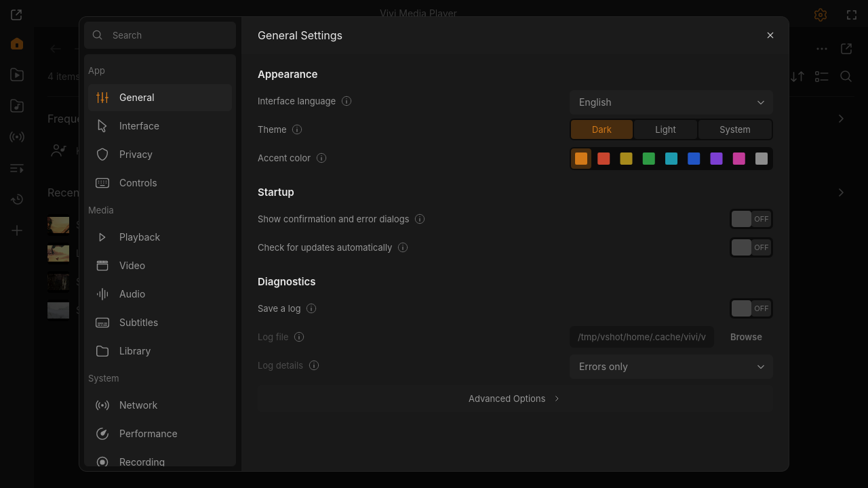Click the info icon next to Log file
Screen dimensions: 868x488
pyautogui.click(x=299, y=337)
